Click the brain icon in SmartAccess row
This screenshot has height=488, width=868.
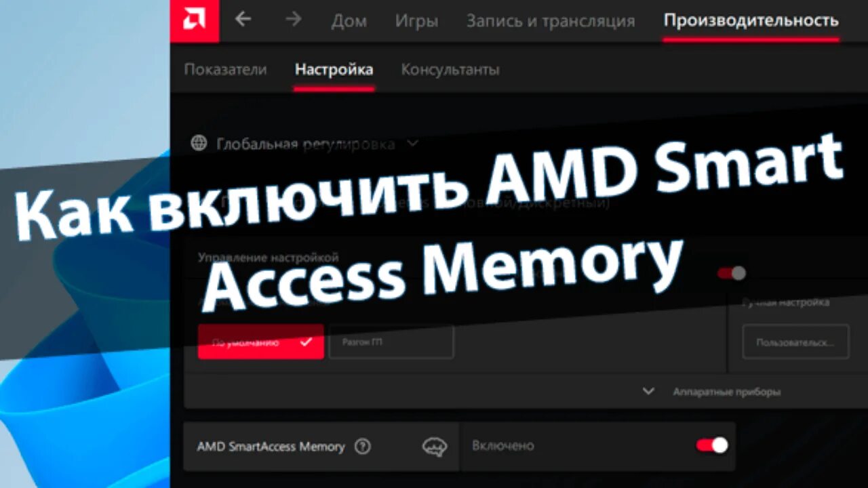point(435,447)
